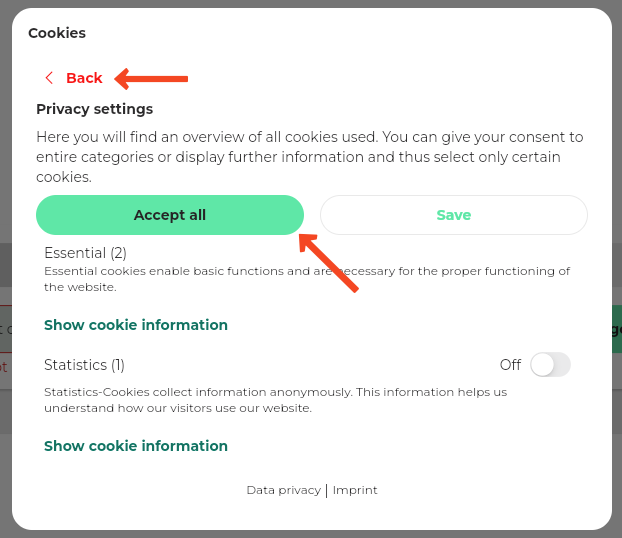
Task: Click the 'Off' label beside Statistics toggle
Action: 510,365
